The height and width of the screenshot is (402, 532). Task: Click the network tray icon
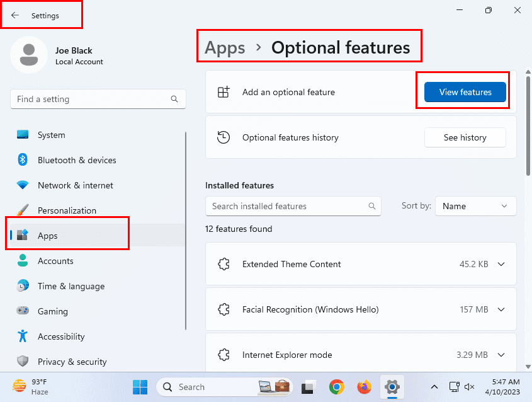click(455, 387)
